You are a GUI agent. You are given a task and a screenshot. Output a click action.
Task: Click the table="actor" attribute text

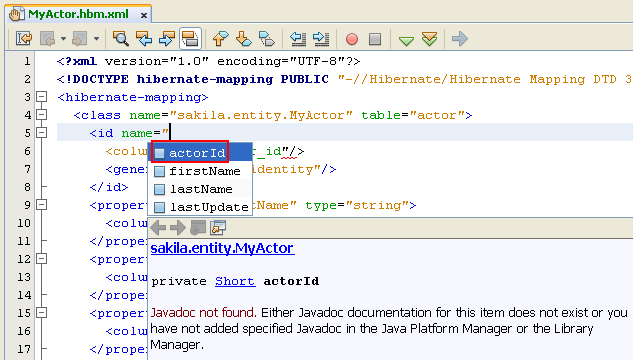coord(414,115)
